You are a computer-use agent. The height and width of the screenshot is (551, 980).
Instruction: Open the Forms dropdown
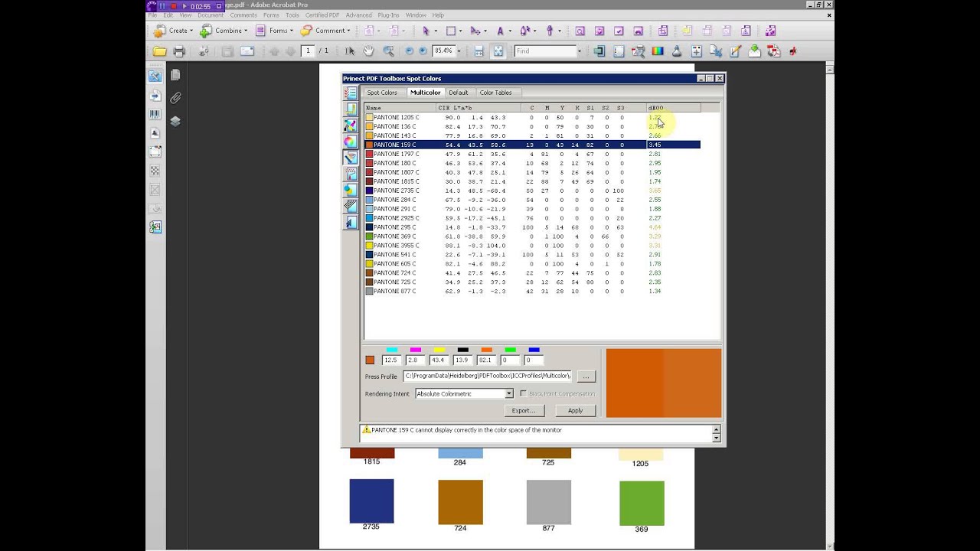tap(274, 31)
